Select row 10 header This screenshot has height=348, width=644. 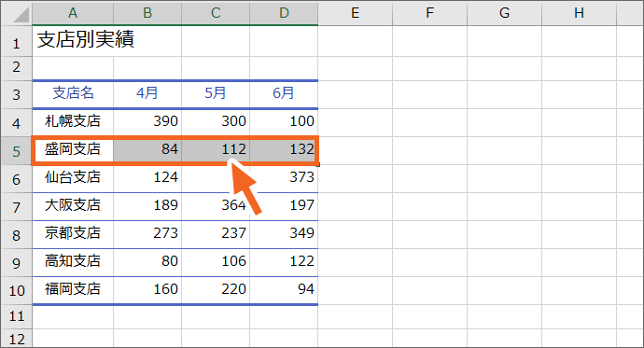coord(17,290)
